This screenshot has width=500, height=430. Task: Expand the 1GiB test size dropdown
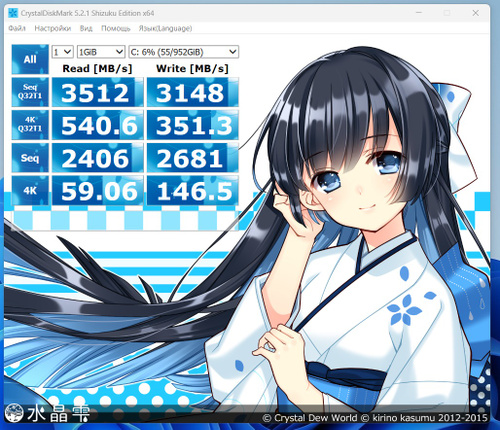[x=101, y=52]
